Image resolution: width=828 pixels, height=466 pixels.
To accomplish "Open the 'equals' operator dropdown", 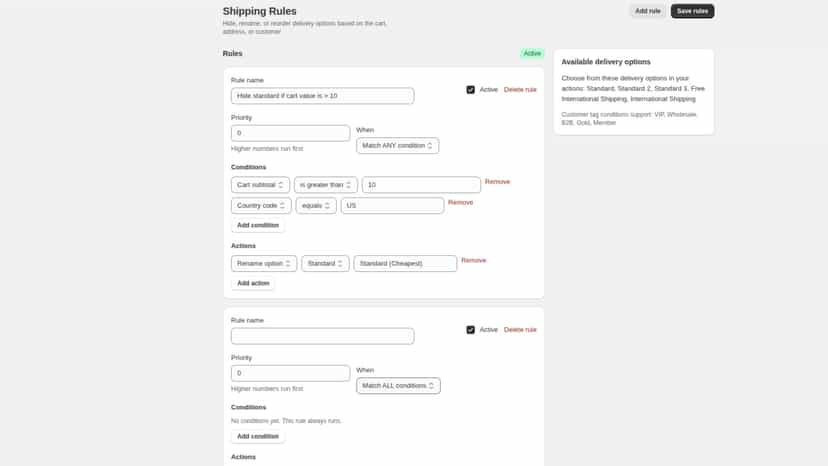I will pos(316,206).
